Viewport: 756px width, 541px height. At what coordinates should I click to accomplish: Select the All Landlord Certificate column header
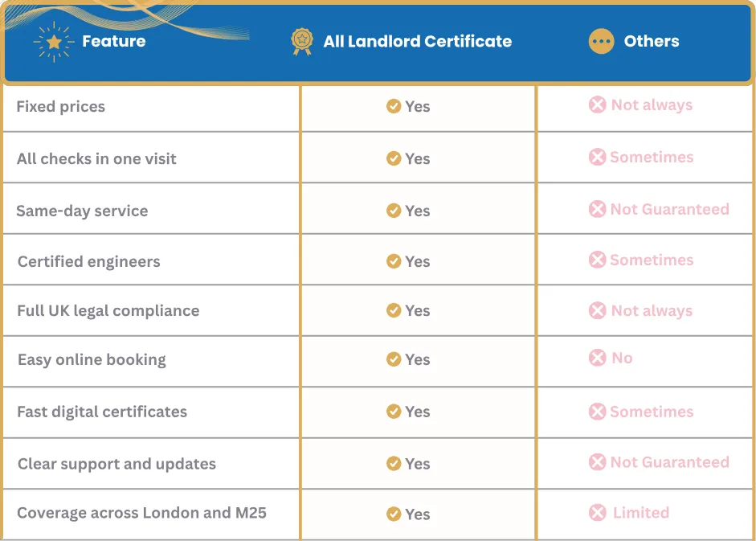pos(417,42)
